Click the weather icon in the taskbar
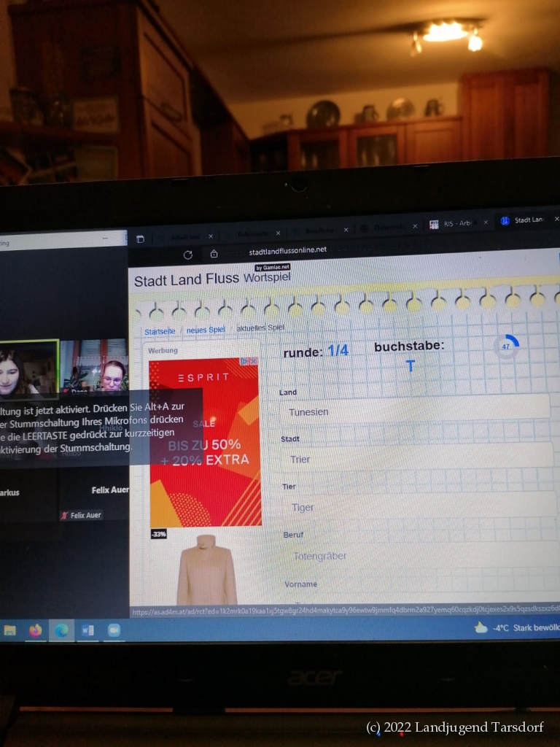Screen dimensions: 560x747 point(481,628)
